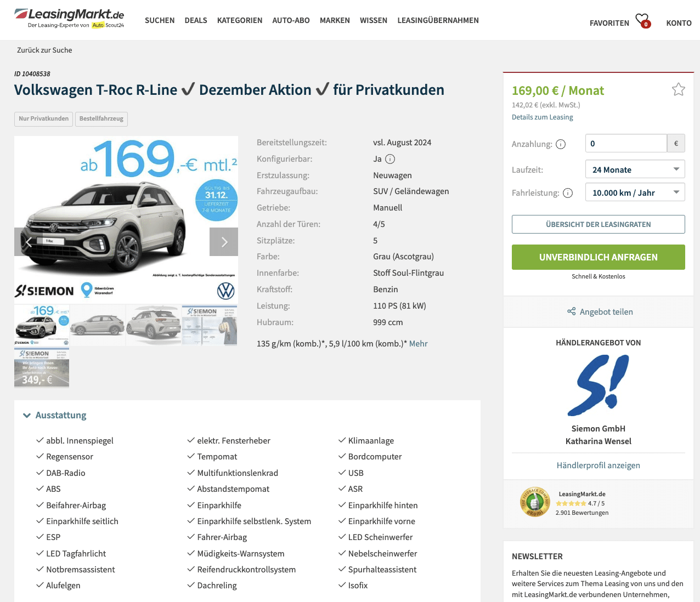This screenshot has width=700, height=602.
Task: Click Angebot teilen link
Action: click(x=606, y=311)
